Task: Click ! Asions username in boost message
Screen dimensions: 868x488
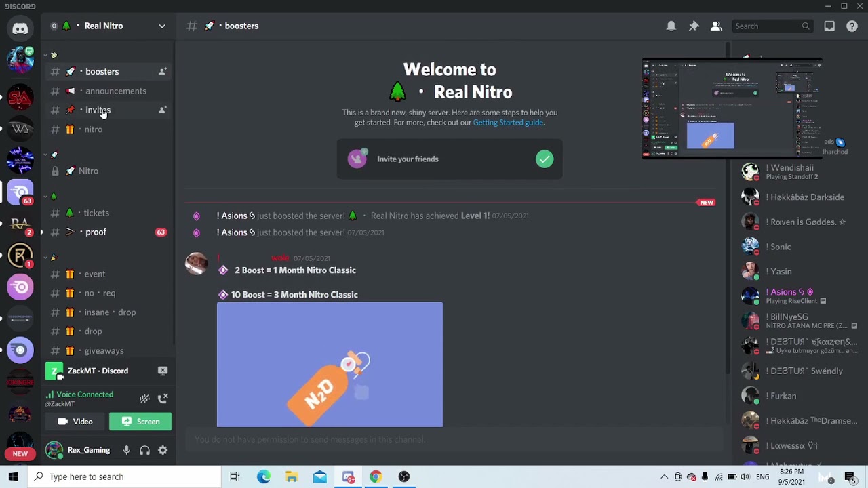Action: pyautogui.click(x=235, y=216)
